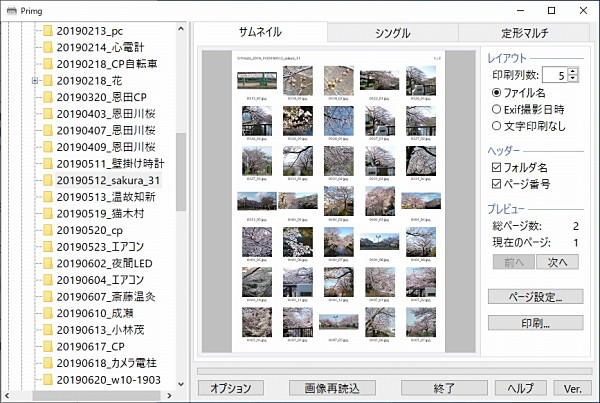Select folder name 20190512_sakura_31

point(108,180)
